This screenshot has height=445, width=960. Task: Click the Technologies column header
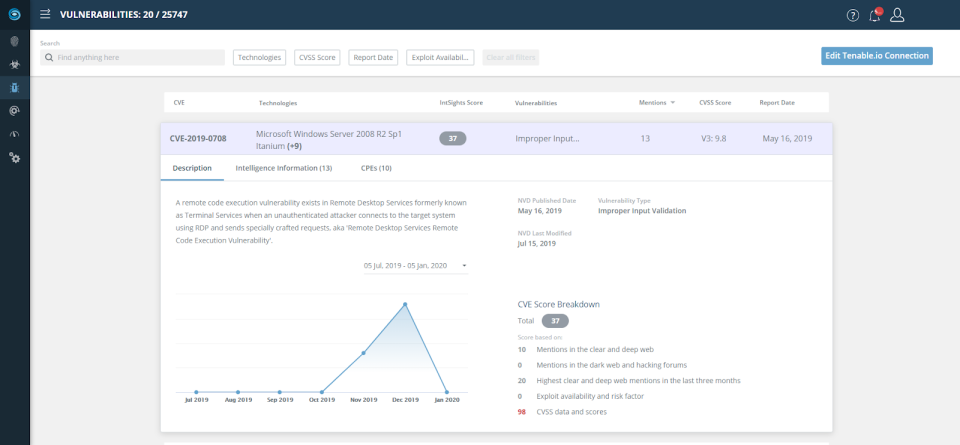278,103
